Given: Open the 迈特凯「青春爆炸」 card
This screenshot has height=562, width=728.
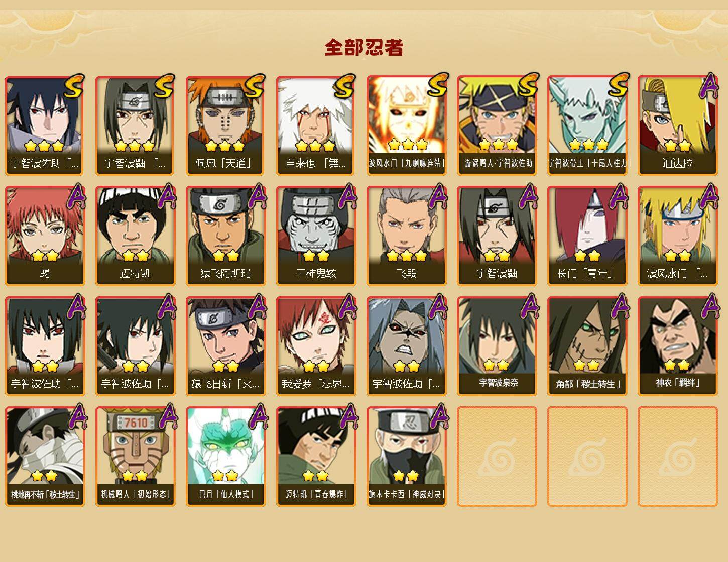Looking at the screenshot, I should point(316,457).
